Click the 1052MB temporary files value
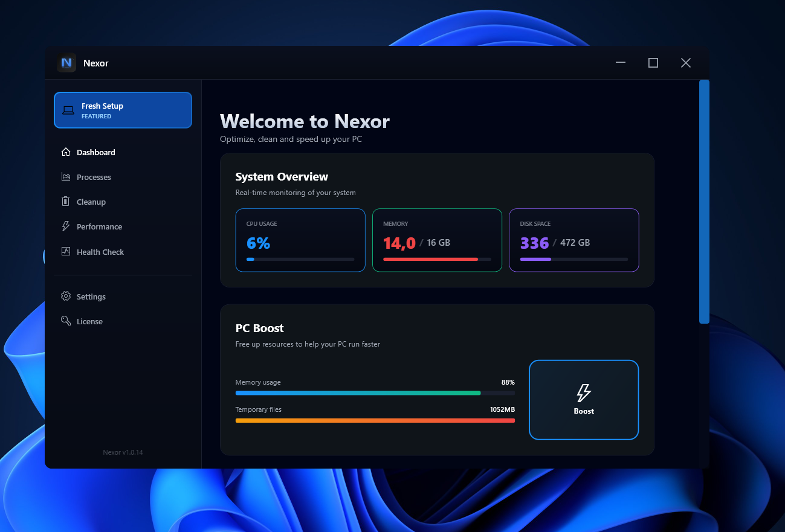 pyautogui.click(x=502, y=409)
